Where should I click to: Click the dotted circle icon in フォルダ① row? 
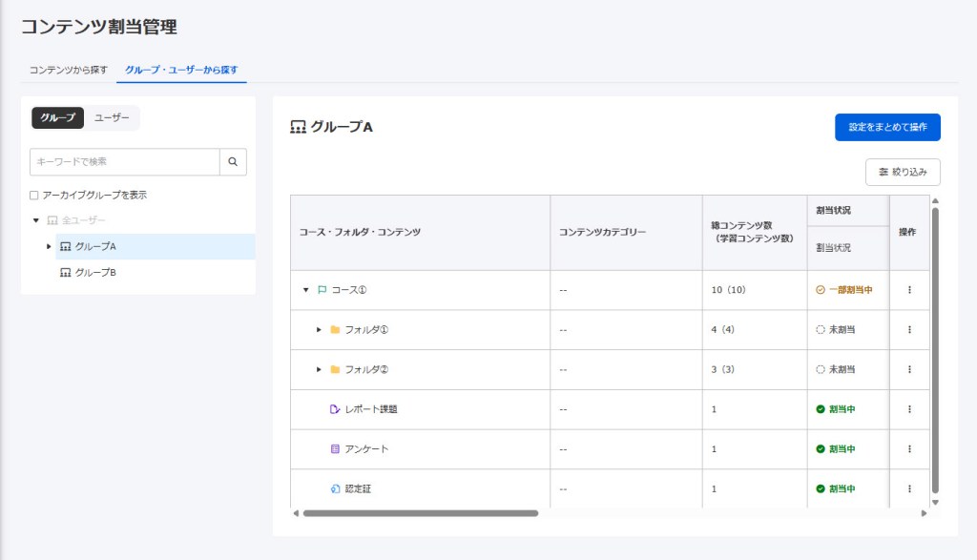click(x=820, y=329)
